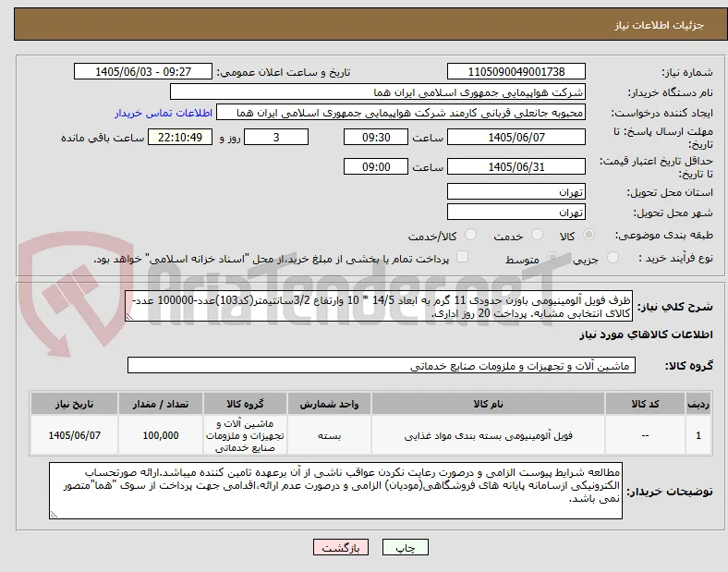Click the گروه کالا table column header

click(245, 404)
